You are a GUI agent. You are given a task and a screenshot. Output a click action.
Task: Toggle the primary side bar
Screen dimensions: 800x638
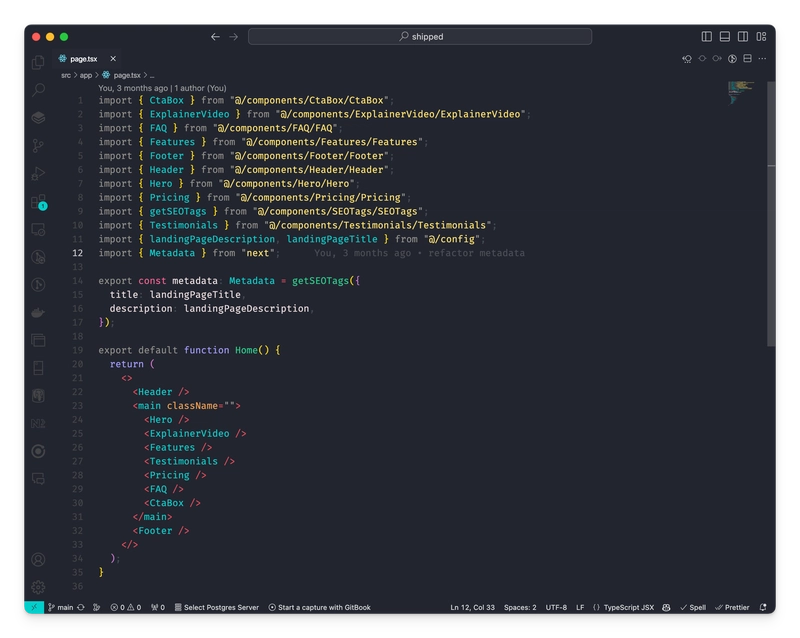click(707, 36)
